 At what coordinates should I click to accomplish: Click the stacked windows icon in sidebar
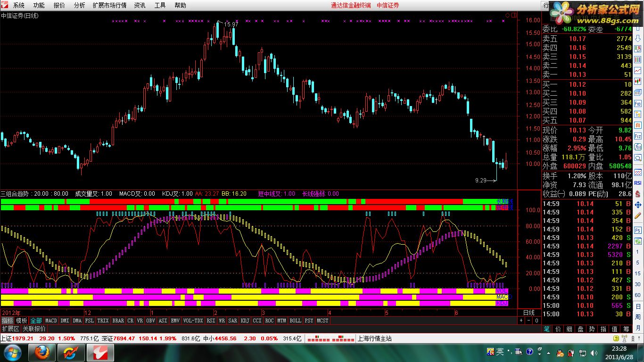638,92
